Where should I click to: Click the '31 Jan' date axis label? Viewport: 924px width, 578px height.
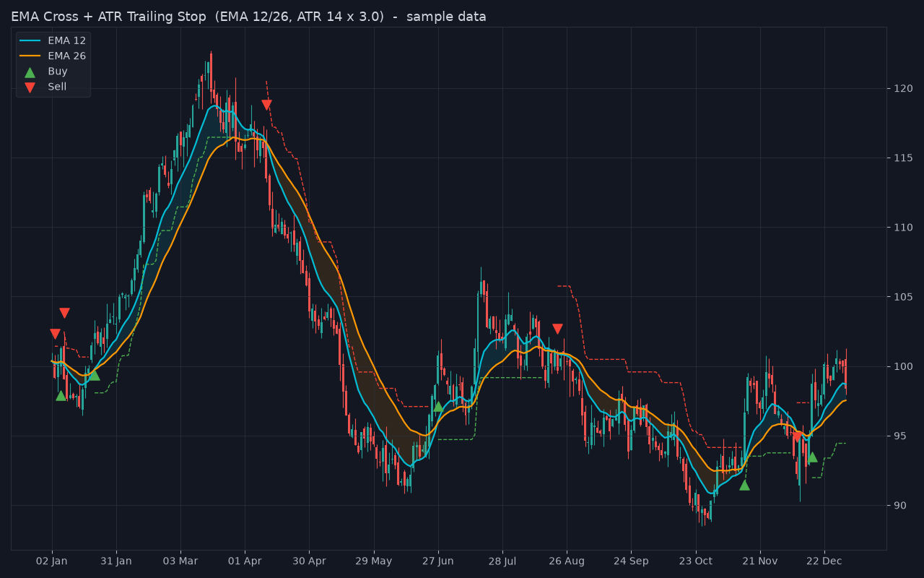click(x=116, y=561)
